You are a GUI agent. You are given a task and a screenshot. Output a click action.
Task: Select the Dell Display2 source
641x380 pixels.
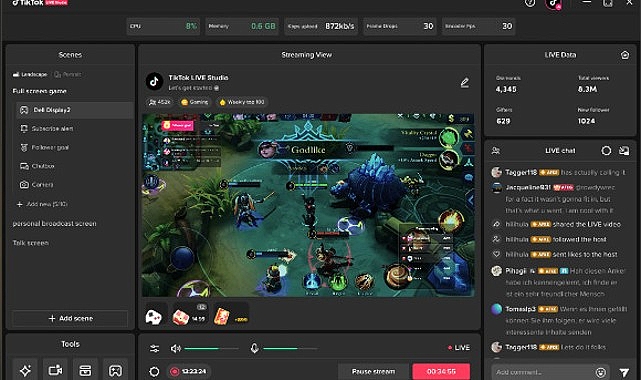[75, 110]
